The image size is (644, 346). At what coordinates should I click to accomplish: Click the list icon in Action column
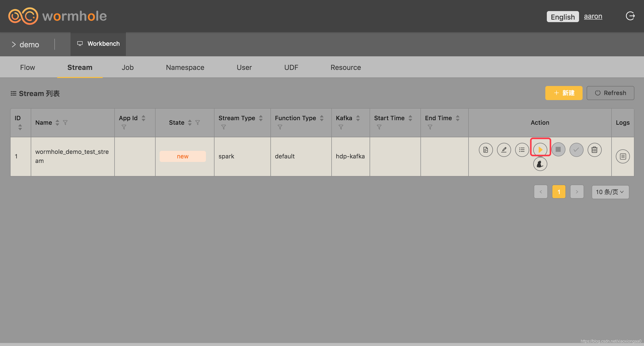(x=522, y=150)
